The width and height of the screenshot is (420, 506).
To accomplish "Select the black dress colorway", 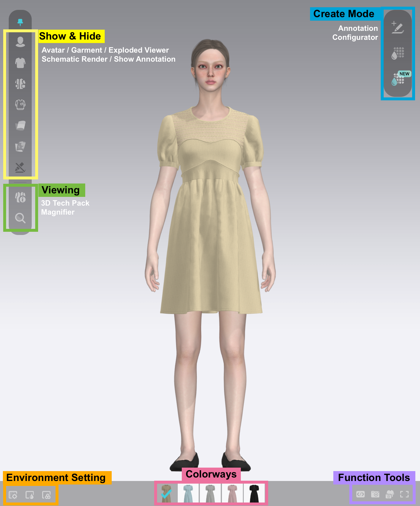I will pyautogui.click(x=254, y=493).
